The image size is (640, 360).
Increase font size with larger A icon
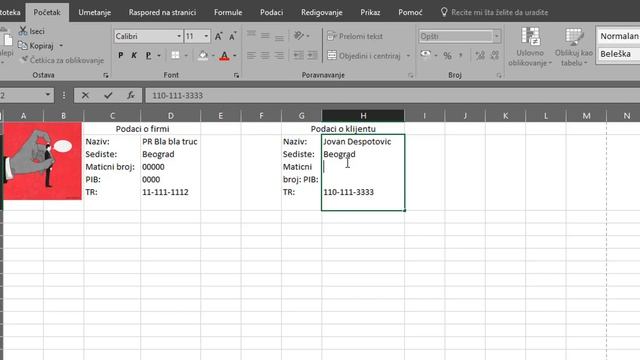coord(219,36)
